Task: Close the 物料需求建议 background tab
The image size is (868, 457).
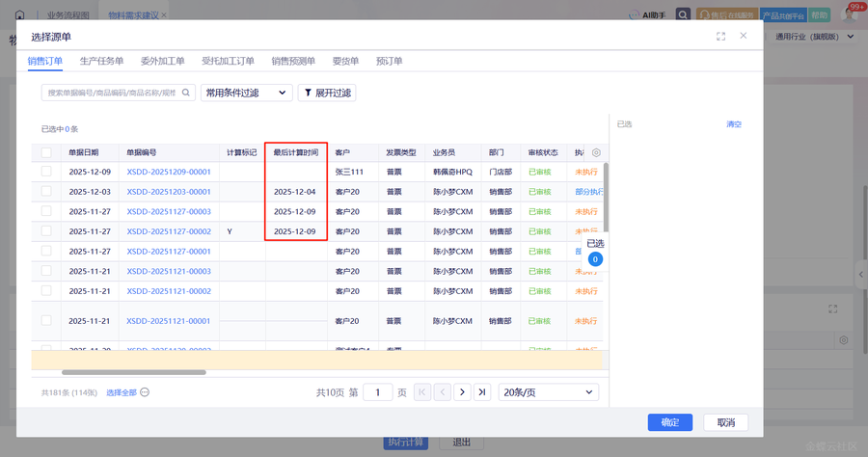Action: point(164,15)
